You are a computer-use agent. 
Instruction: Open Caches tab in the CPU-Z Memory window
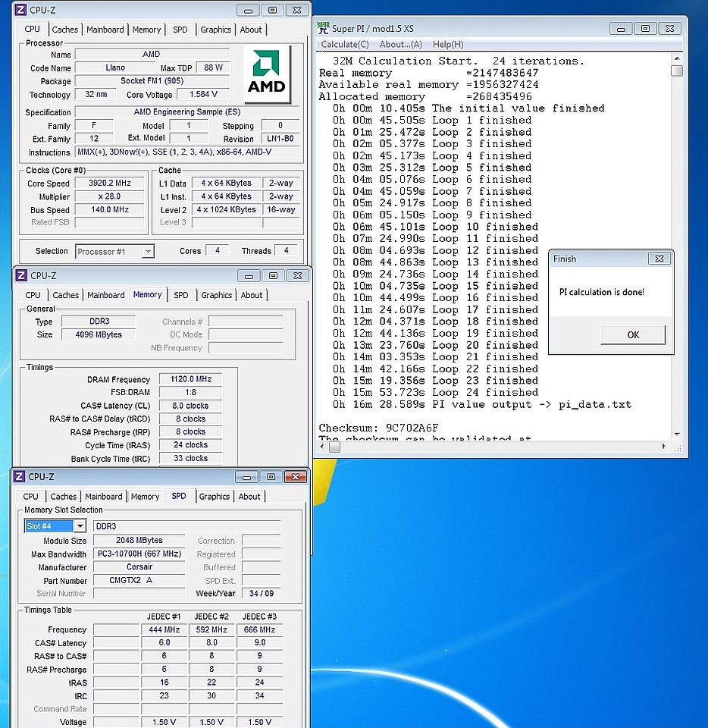tap(66, 295)
